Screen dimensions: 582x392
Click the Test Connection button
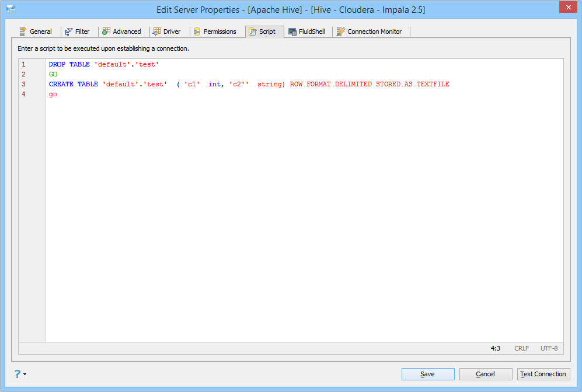[x=543, y=374]
